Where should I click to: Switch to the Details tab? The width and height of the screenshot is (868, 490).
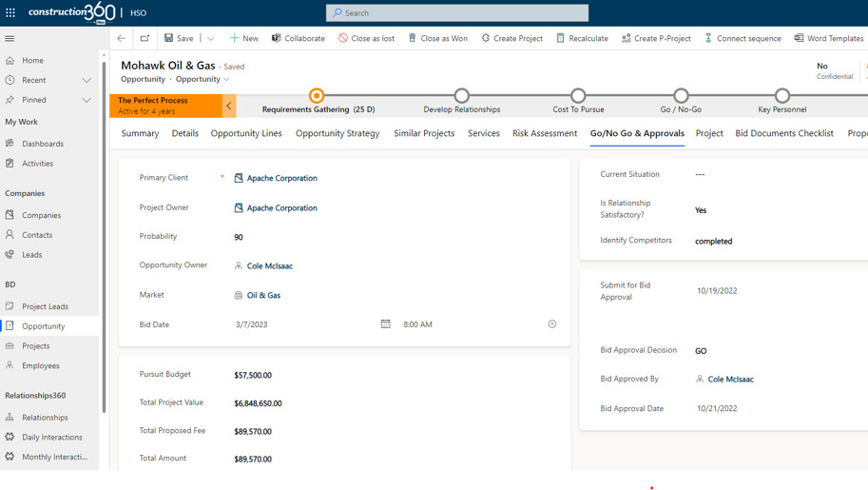(x=184, y=133)
